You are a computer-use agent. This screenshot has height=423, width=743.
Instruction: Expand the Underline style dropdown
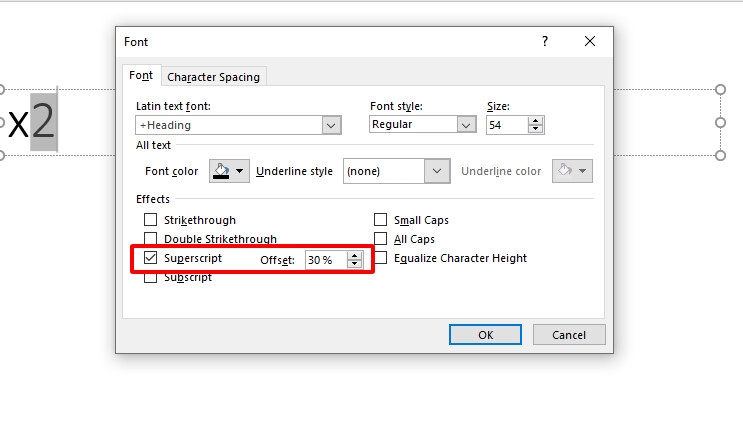point(436,171)
